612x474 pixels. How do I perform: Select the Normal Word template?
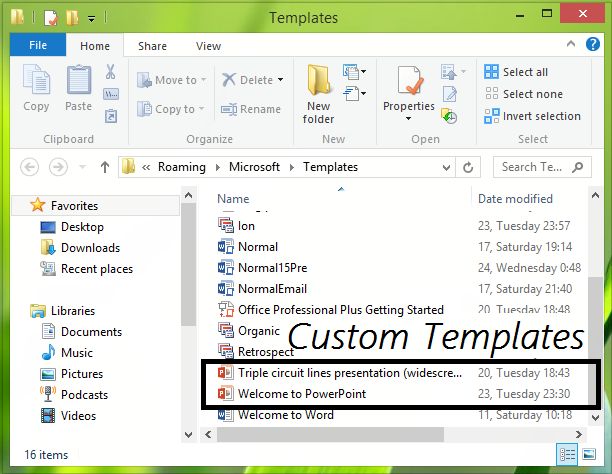tap(248, 247)
